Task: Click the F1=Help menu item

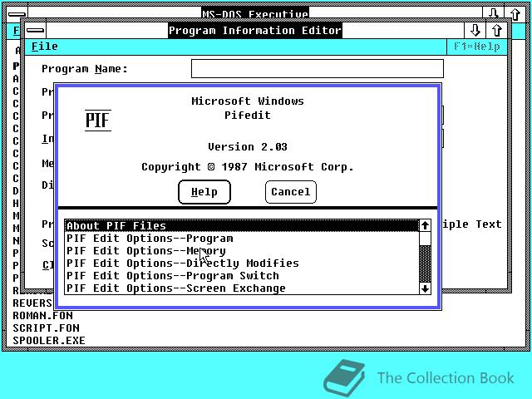Action: (476, 47)
